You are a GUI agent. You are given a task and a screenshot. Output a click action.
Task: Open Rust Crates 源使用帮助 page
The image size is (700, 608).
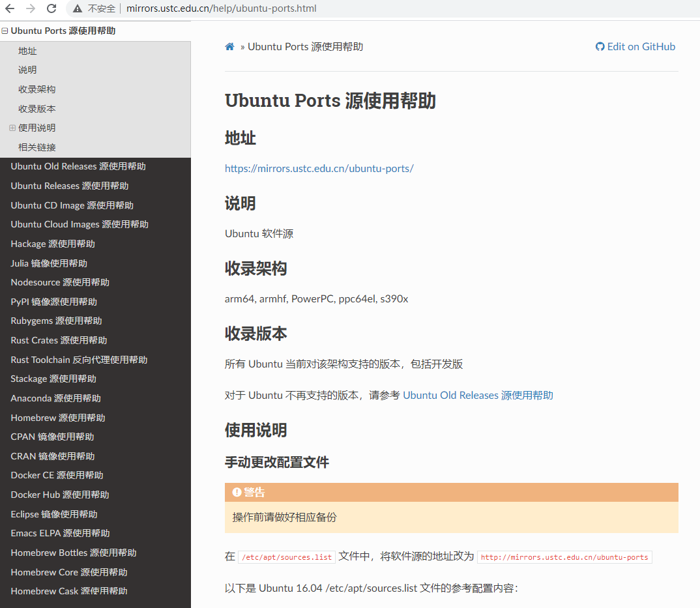(59, 340)
